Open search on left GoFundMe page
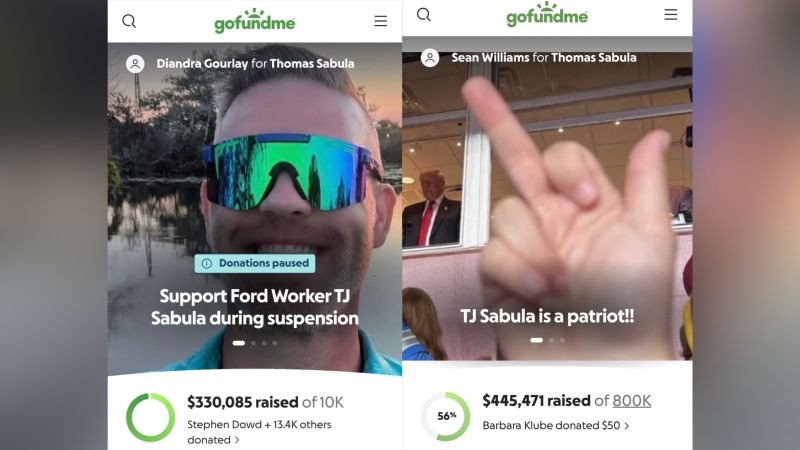This screenshot has width=800, height=450. click(129, 21)
